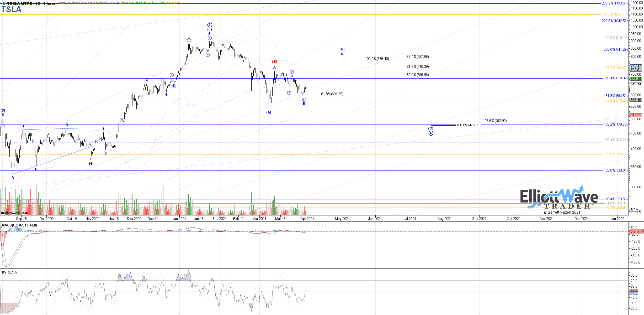Select the 176.4%(678.87) level label
The height and width of the screenshot is (315, 644).
tap(616, 78)
